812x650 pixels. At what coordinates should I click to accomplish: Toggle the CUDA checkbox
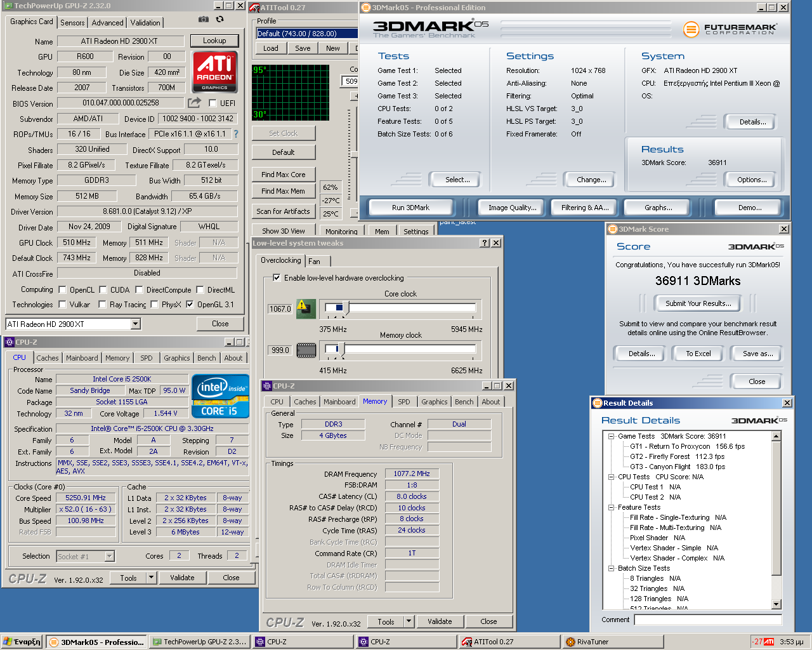102,289
